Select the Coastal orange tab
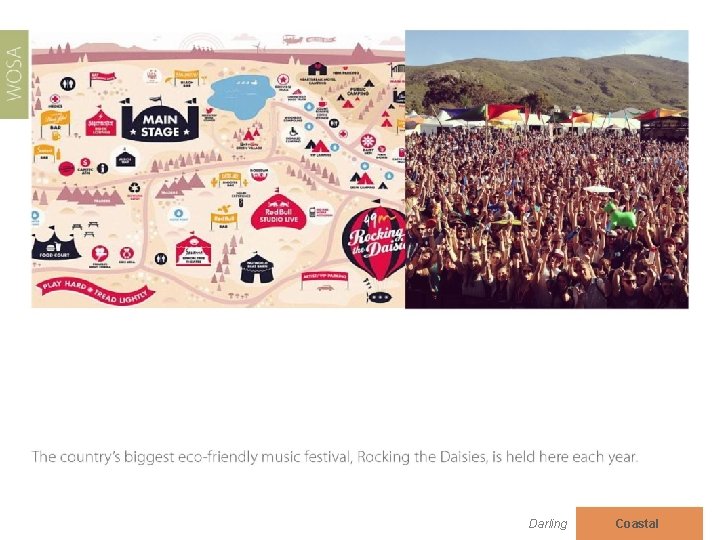The width and height of the screenshot is (720, 540). click(639, 523)
